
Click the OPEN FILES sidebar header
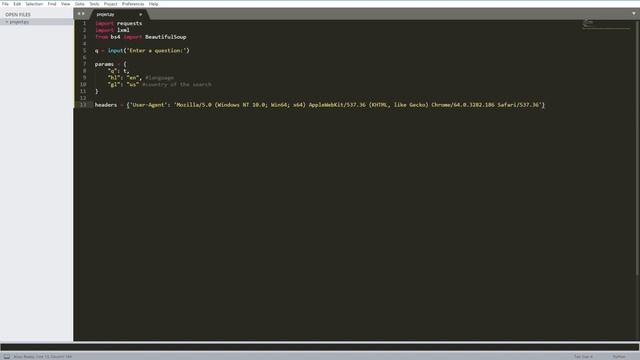(18, 14)
